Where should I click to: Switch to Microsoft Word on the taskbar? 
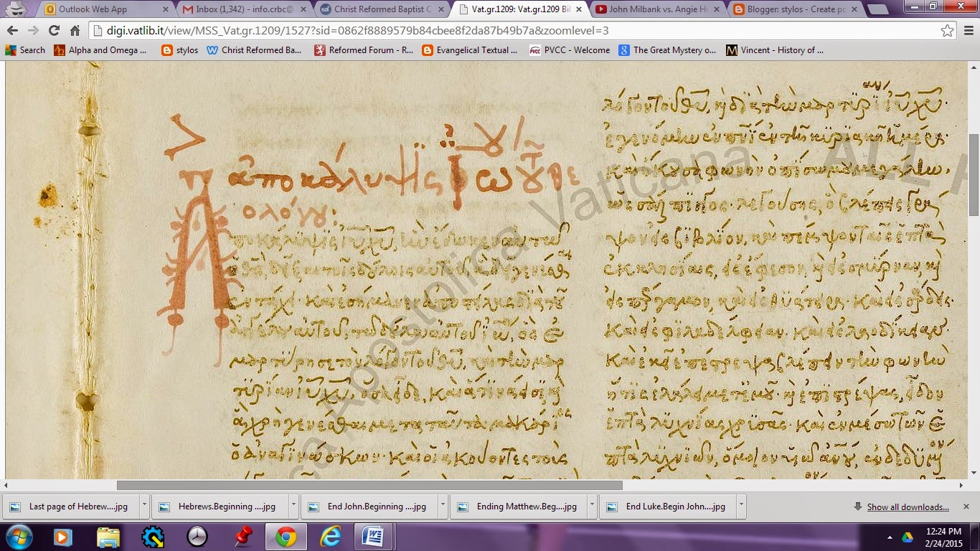pyautogui.click(x=373, y=537)
